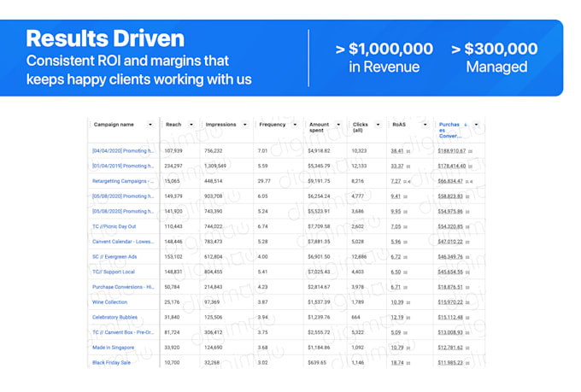Open the Amount spent column dropdown arrow
Image resolution: width=581 pixels, height=392 pixels.
[338, 125]
